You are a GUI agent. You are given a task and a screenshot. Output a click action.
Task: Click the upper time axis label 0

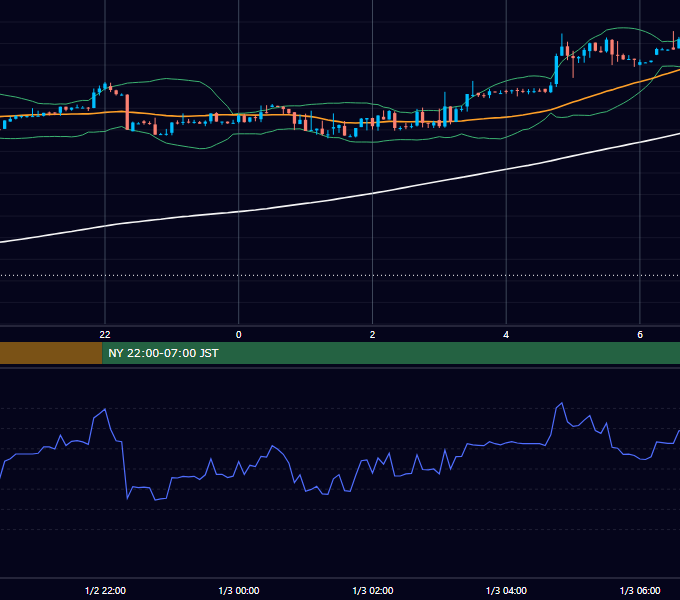[239, 335]
